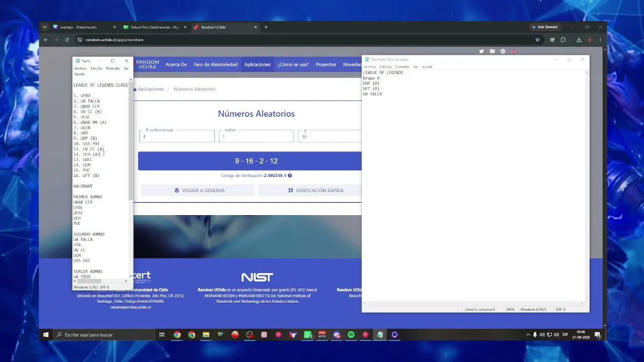Click the microphone icon in system tray
The image size is (644, 362).
(535, 335)
